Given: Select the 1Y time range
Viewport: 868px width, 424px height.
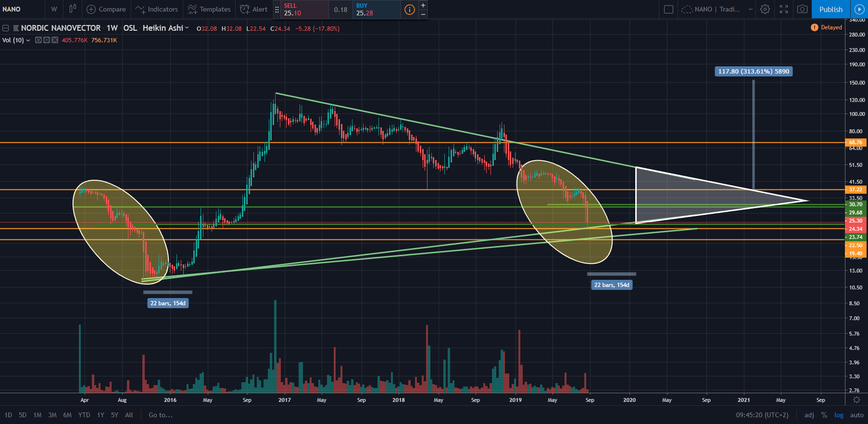Looking at the screenshot, I should tap(101, 415).
